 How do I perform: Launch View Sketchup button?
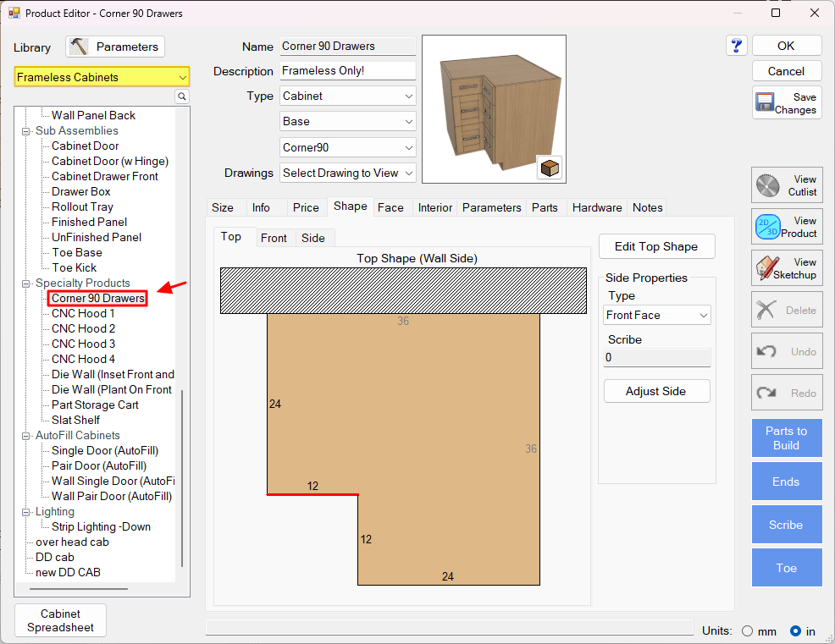[x=786, y=268]
